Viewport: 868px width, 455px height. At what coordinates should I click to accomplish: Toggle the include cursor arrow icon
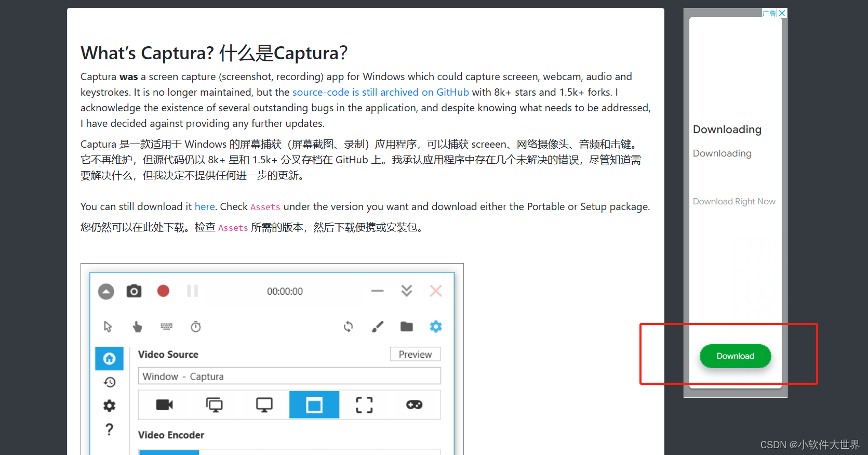108,327
